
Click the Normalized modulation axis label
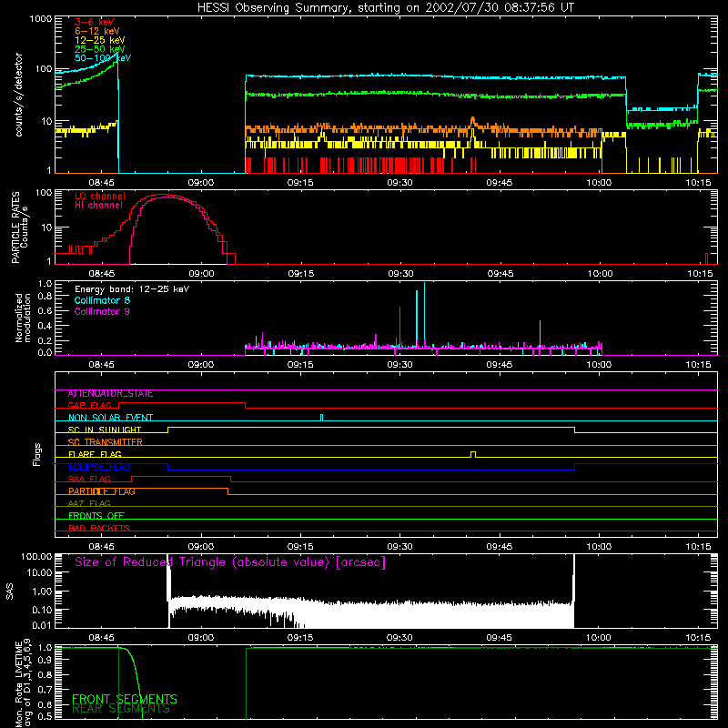[23, 318]
